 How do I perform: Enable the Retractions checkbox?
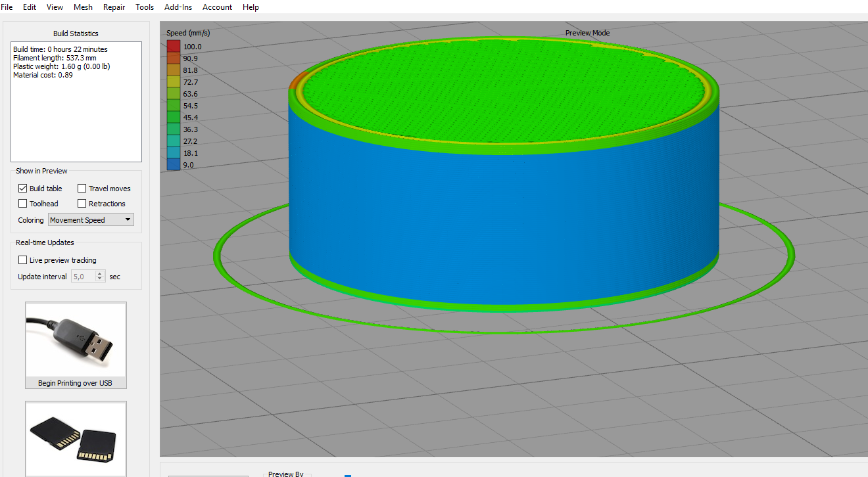coord(82,204)
